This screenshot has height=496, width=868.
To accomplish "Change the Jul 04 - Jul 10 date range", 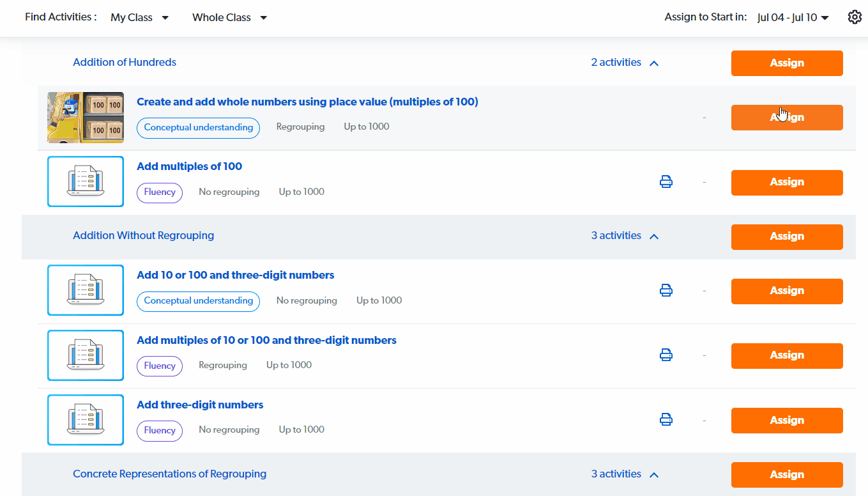I will (x=793, y=18).
